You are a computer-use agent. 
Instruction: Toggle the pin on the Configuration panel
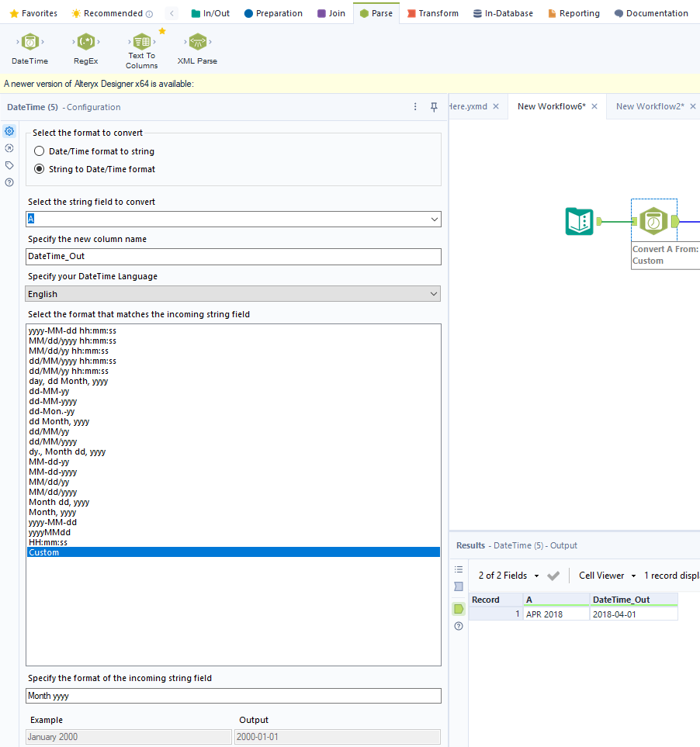[x=434, y=106]
